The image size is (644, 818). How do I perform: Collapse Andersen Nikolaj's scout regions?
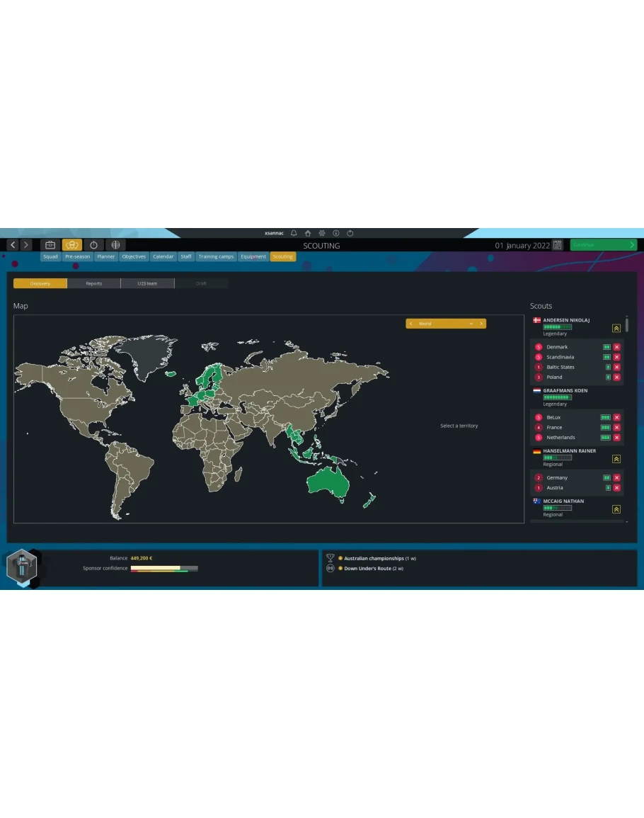click(616, 328)
